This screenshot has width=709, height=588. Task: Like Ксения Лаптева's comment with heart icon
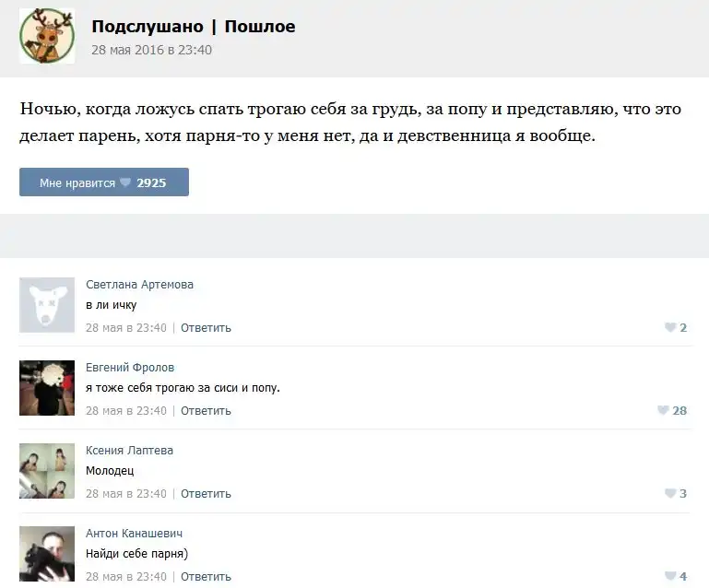tap(670, 493)
